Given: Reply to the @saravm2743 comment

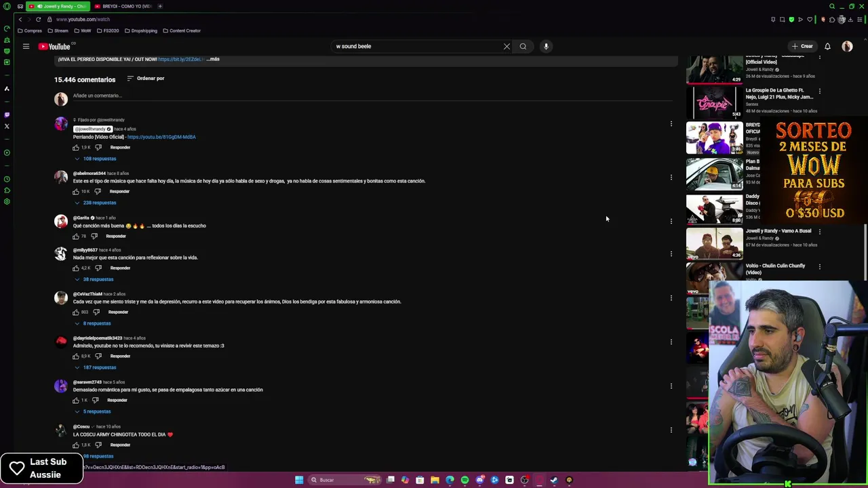Looking at the screenshot, I should [117, 400].
